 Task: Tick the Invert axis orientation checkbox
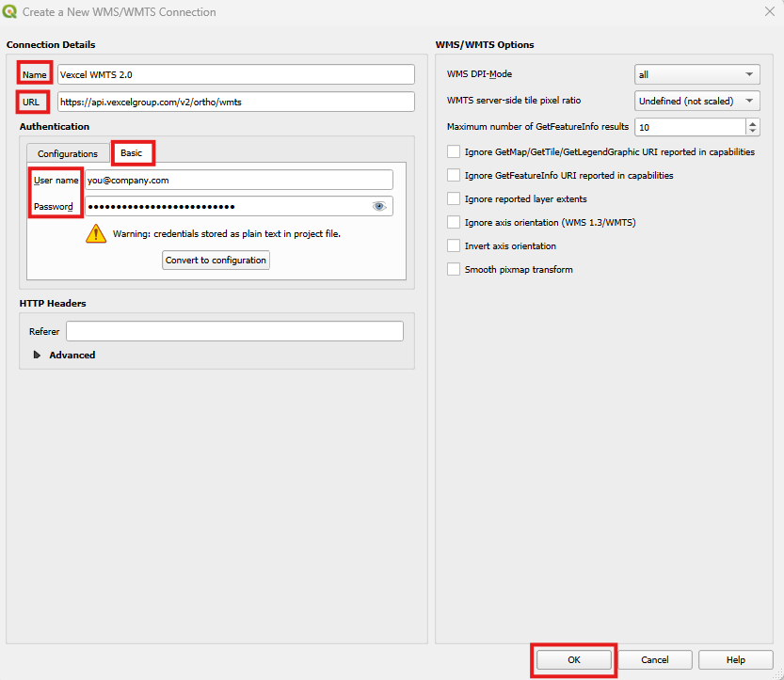pos(454,246)
